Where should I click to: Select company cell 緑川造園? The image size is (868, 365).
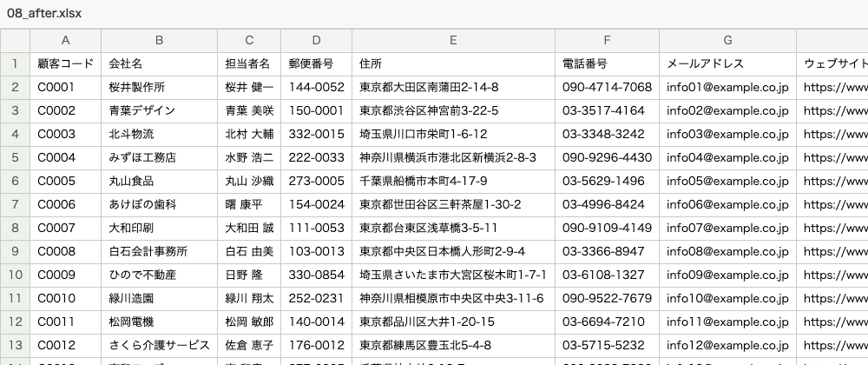pos(160,299)
